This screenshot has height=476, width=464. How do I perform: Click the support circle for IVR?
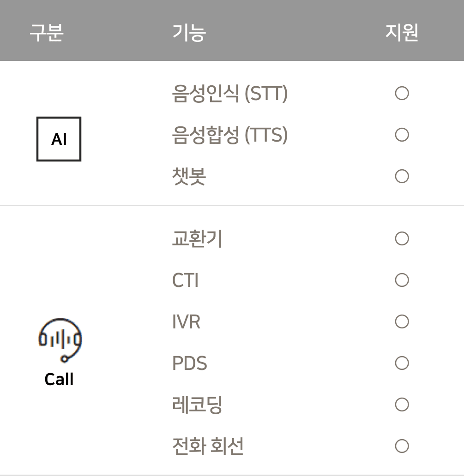[402, 321]
